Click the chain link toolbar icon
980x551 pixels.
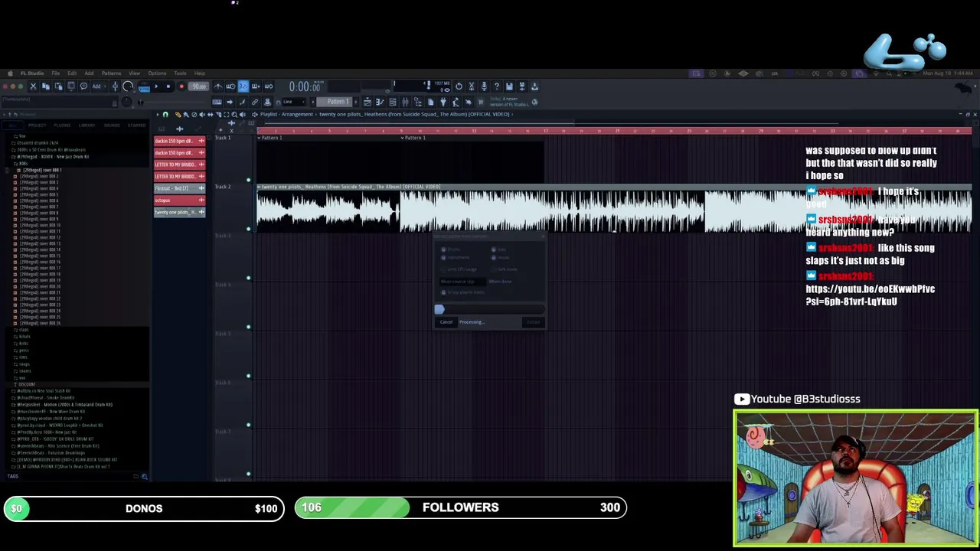[x=255, y=101]
